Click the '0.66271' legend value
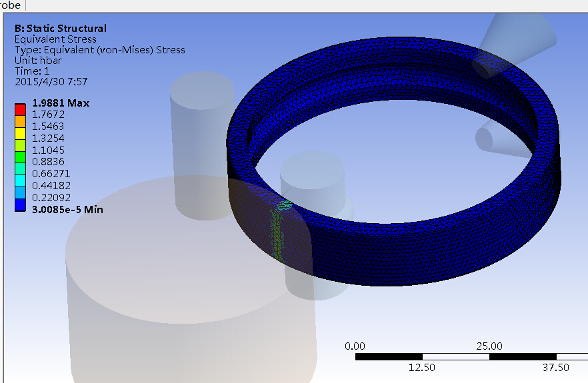Viewport: 588px width, 383px height. [x=51, y=174]
